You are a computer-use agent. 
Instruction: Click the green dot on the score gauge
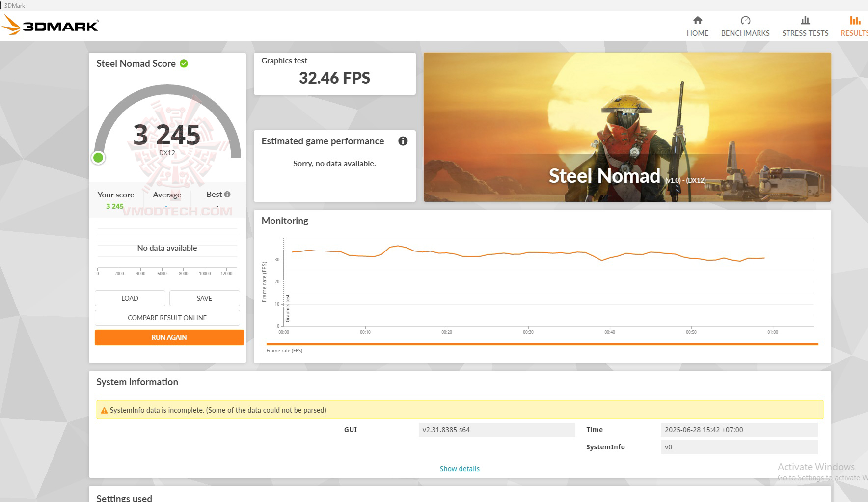click(x=98, y=158)
